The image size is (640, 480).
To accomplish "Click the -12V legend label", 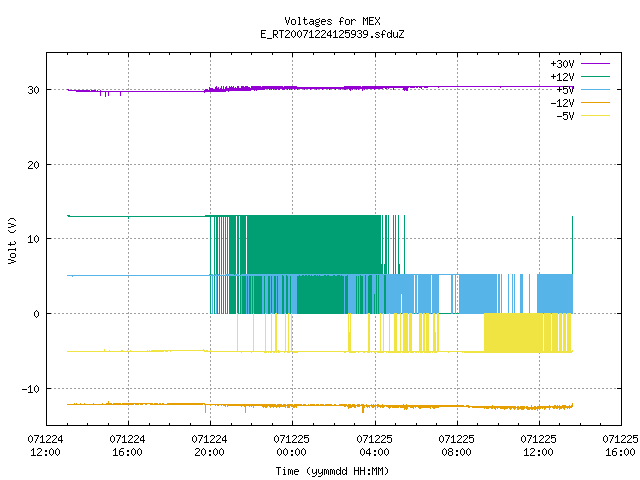I will [562, 103].
